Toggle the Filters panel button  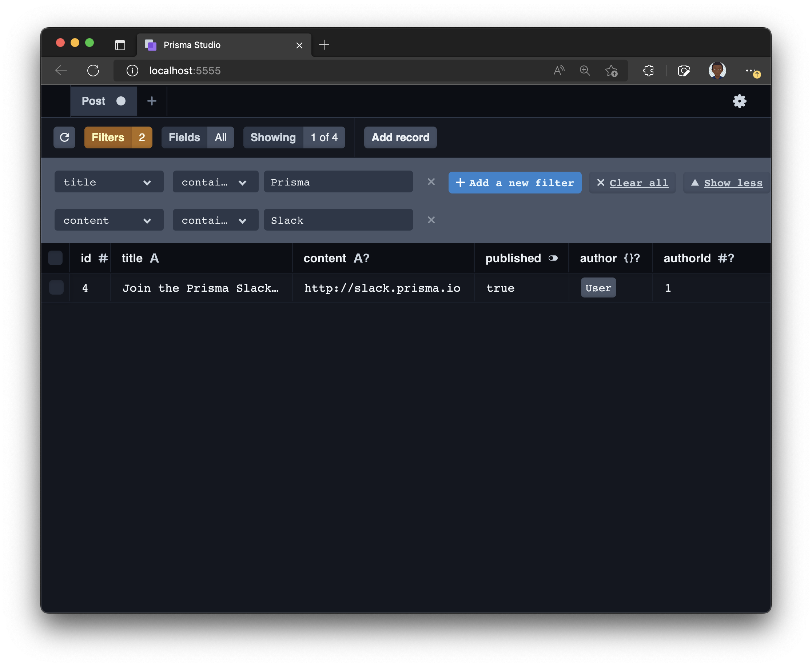[118, 137]
